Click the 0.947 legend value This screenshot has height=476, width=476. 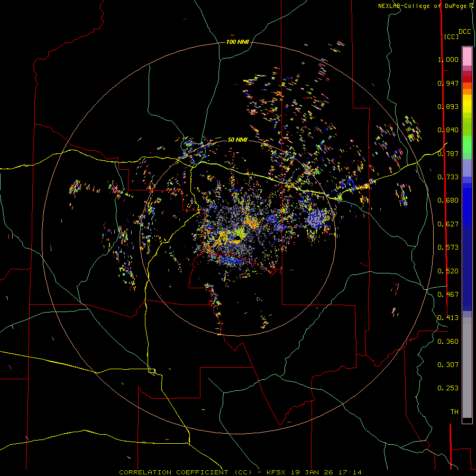coord(448,83)
